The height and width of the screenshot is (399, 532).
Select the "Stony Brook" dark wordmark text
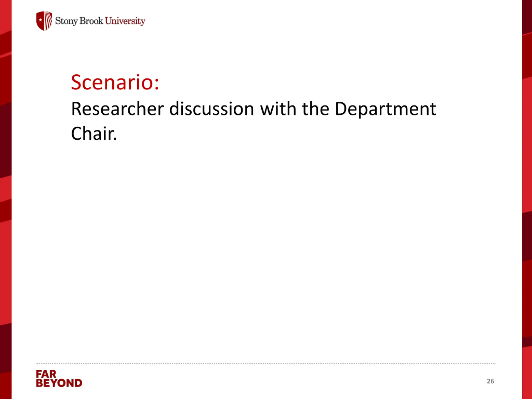click(x=79, y=21)
